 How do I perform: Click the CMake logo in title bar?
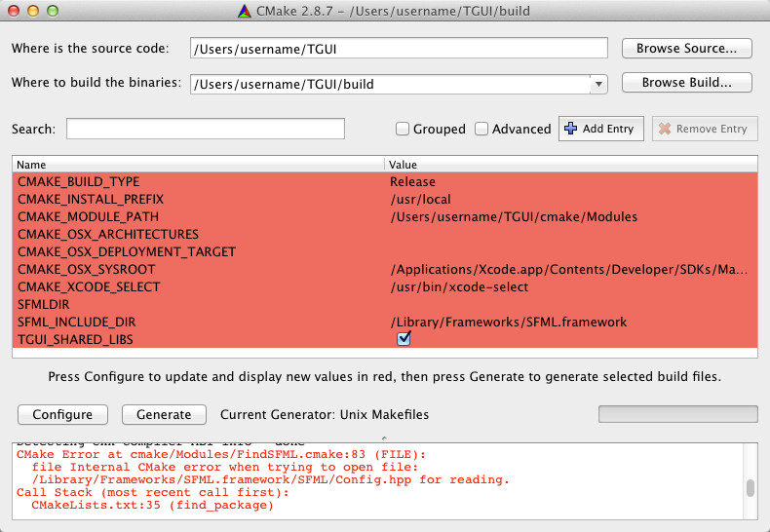coord(244,11)
